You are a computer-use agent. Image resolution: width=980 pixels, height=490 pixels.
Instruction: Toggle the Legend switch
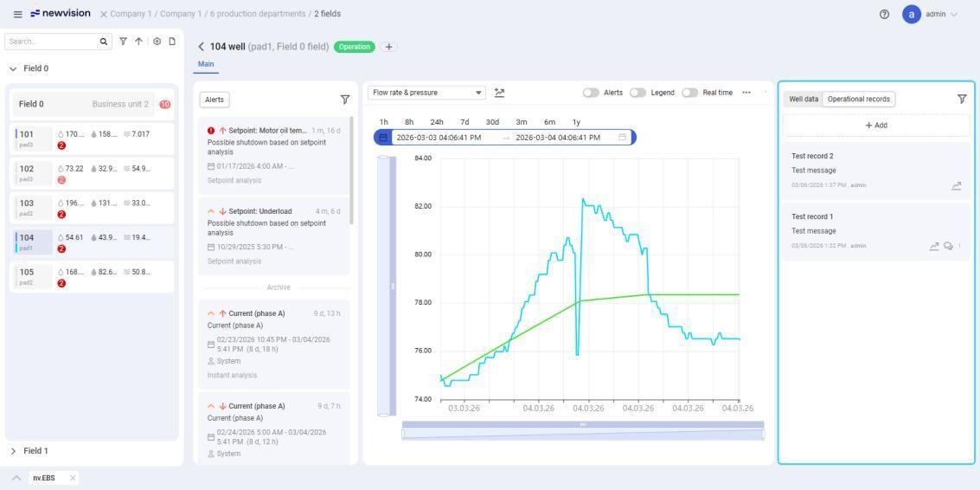coord(637,93)
